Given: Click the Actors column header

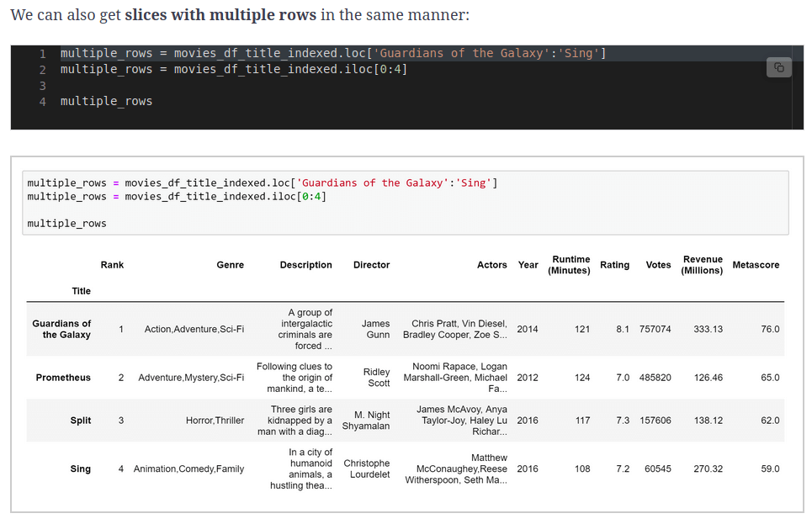Looking at the screenshot, I should [492, 265].
